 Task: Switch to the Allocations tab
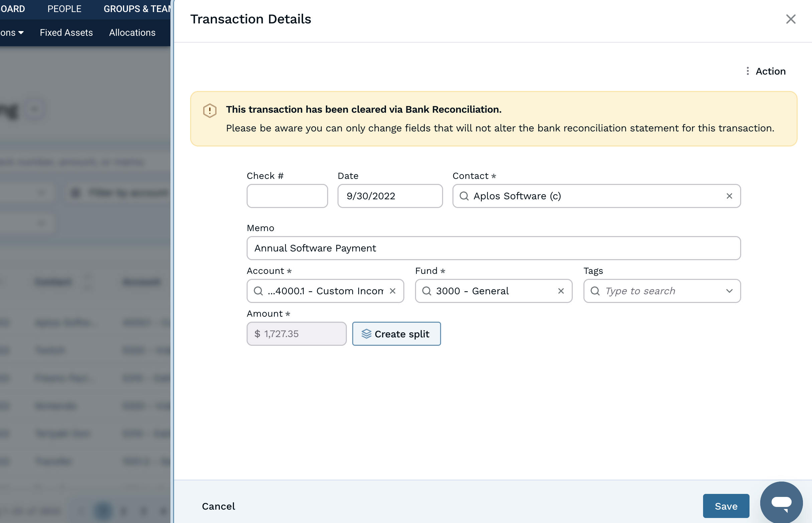(x=132, y=32)
